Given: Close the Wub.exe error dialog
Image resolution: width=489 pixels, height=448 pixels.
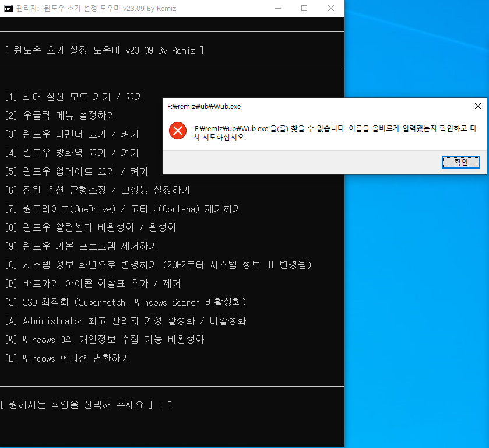Looking at the screenshot, I should tap(477, 107).
